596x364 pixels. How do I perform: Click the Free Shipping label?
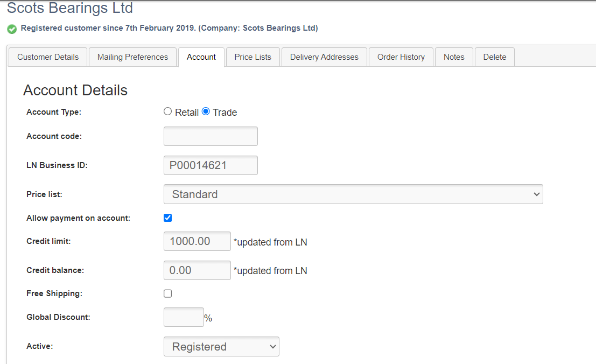54,293
